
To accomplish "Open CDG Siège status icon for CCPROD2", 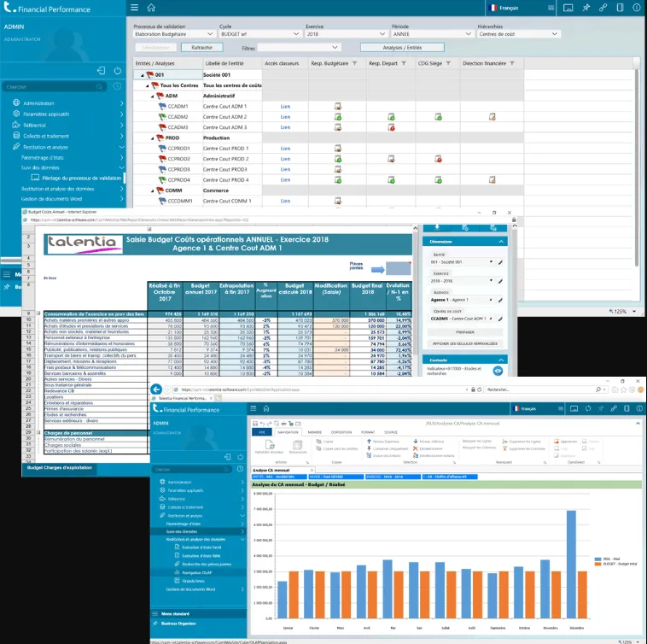I will 438,159.
